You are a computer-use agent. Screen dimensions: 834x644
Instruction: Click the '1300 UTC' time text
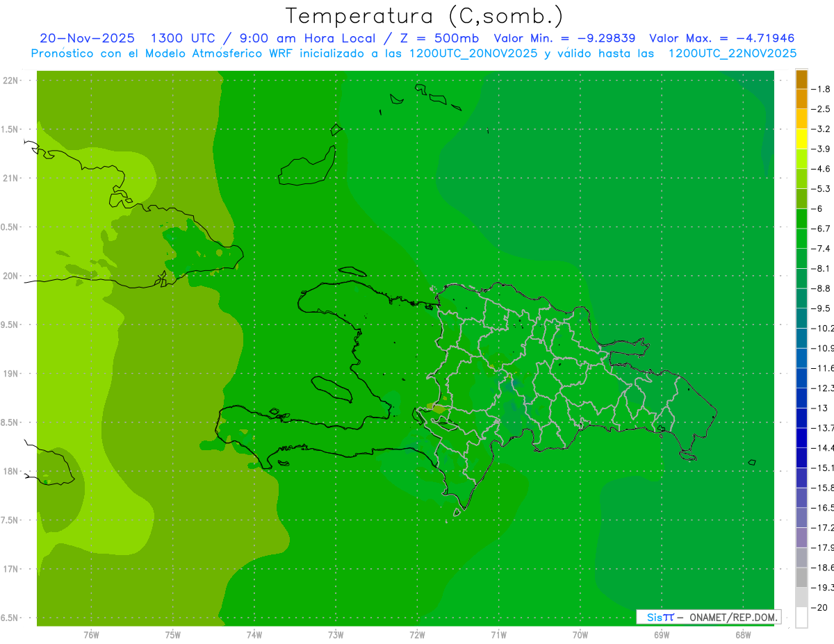tap(182, 38)
